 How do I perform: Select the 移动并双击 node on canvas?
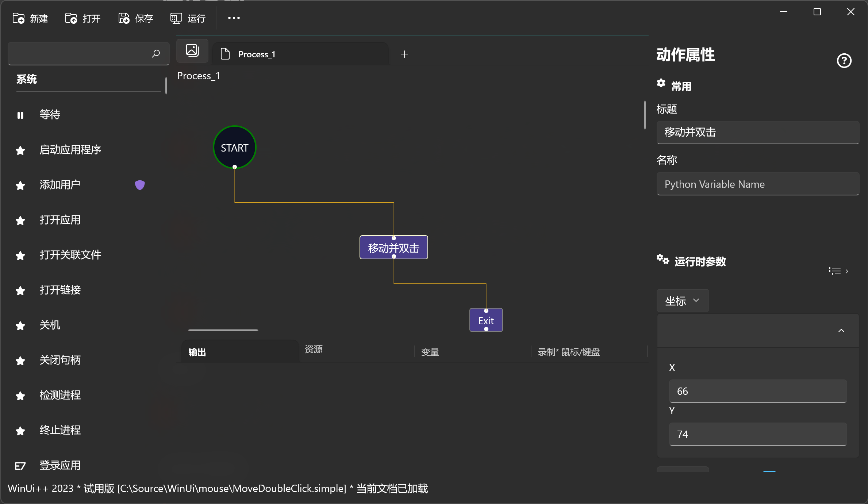[x=393, y=248]
